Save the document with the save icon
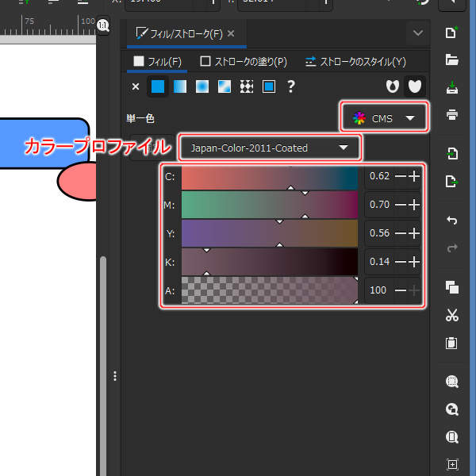476x476 pixels. pos(452,87)
